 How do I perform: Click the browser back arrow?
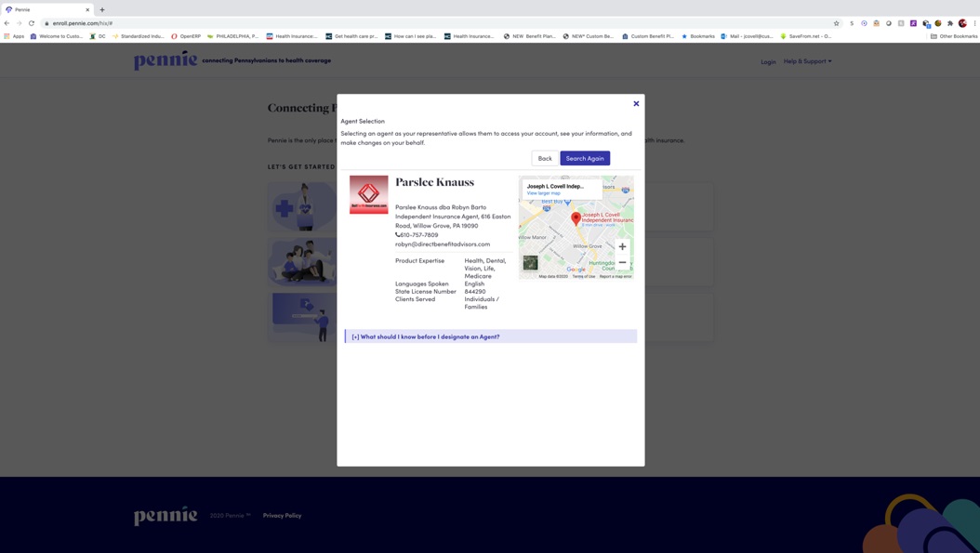pos(7,23)
